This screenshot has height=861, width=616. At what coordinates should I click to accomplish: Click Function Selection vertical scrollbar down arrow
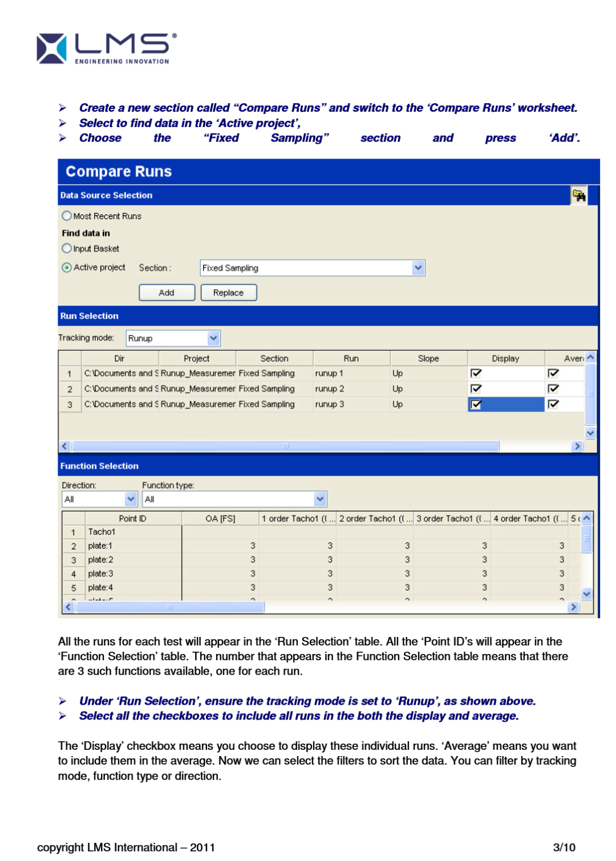click(x=587, y=594)
